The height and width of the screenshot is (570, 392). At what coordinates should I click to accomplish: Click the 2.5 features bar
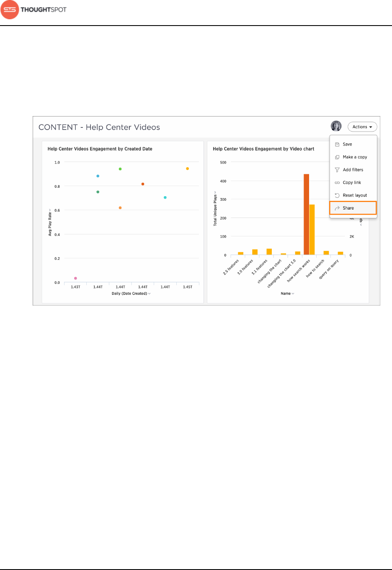tap(240, 253)
